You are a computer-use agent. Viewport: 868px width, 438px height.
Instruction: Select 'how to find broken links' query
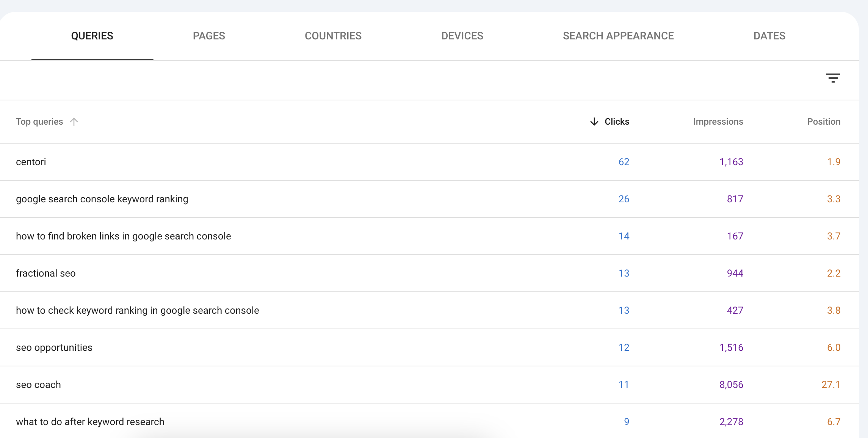point(123,236)
